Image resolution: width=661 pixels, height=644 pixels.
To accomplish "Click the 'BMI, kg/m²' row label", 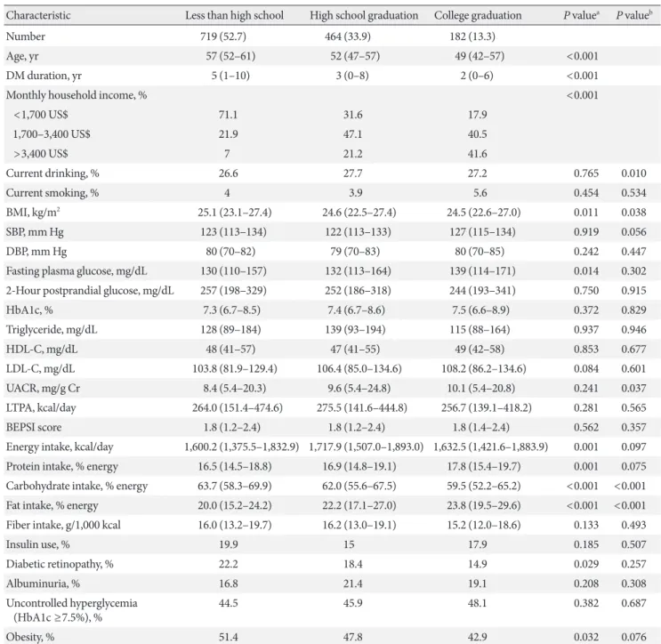I will tap(33, 213).
